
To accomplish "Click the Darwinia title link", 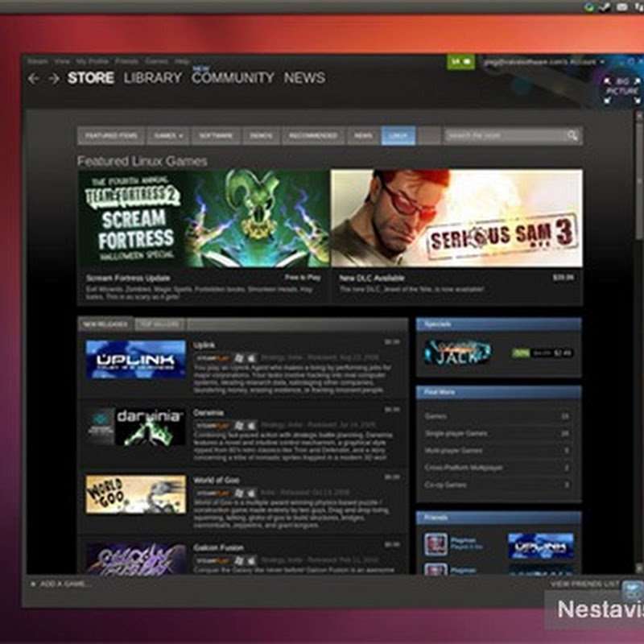I will point(208,412).
